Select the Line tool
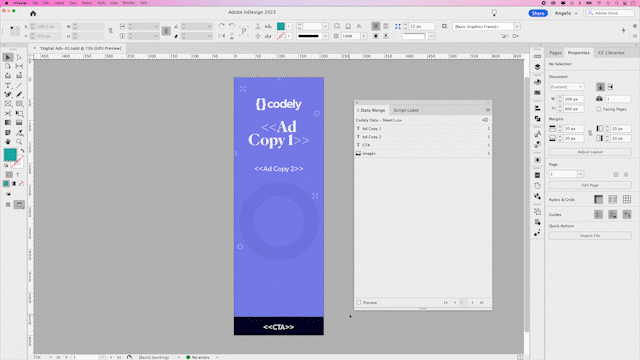This screenshot has height=360, width=640. (19, 85)
